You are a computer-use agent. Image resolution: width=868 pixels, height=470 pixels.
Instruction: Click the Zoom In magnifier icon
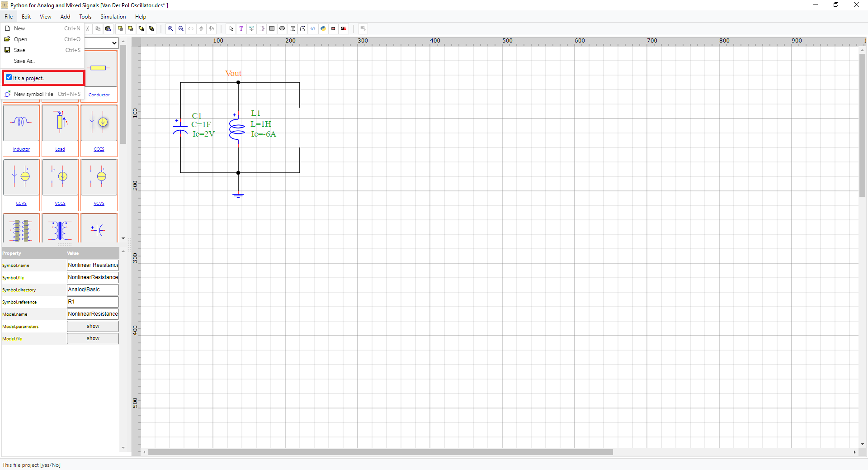[x=170, y=28]
